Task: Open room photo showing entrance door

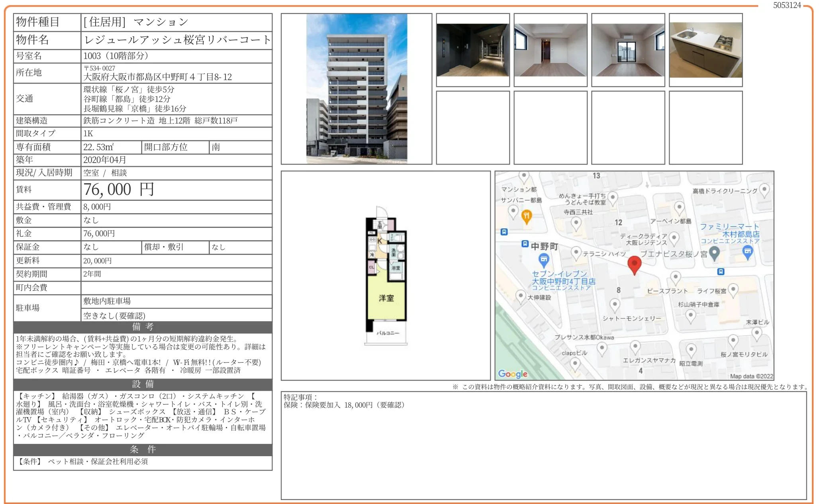Action: pos(551,50)
